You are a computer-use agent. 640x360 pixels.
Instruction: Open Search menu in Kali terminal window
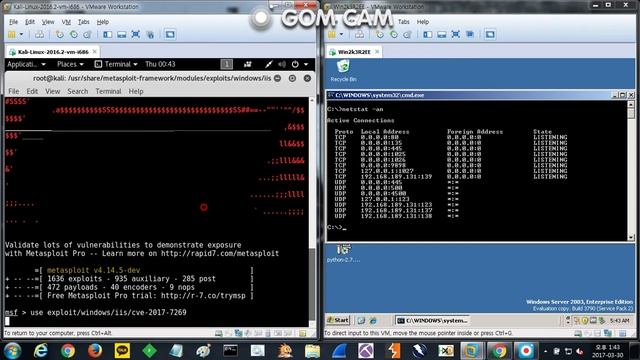coord(78,91)
